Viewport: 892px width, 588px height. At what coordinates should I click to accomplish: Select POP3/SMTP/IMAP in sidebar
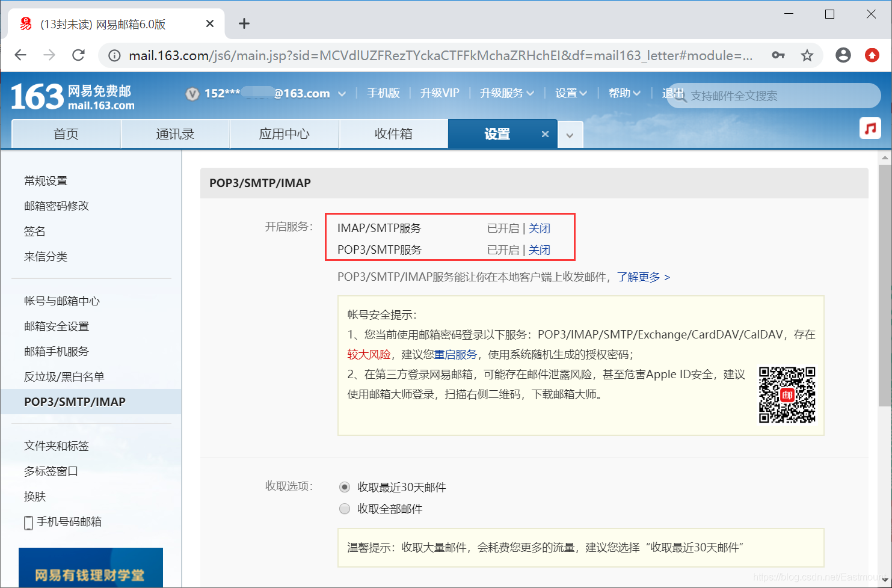(91, 402)
